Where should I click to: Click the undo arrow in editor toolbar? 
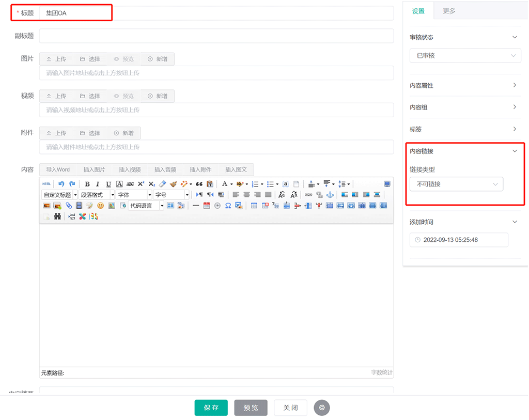(x=61, y=184)
